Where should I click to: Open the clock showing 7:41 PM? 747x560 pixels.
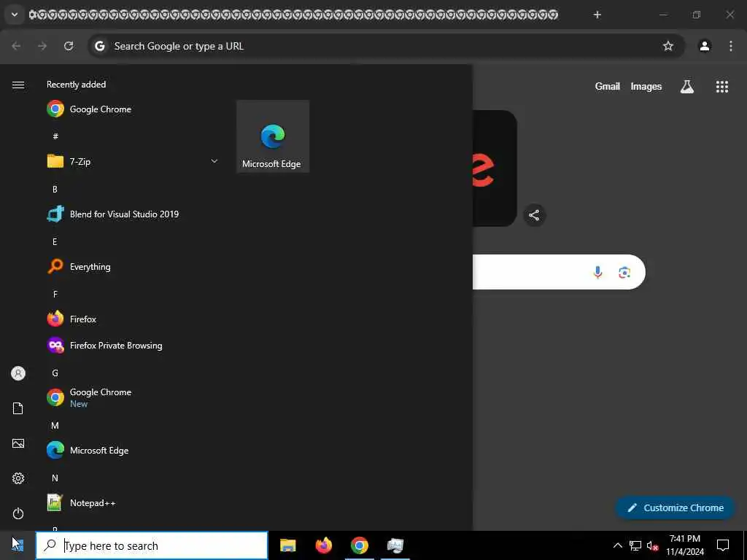[x=684, y=545]
